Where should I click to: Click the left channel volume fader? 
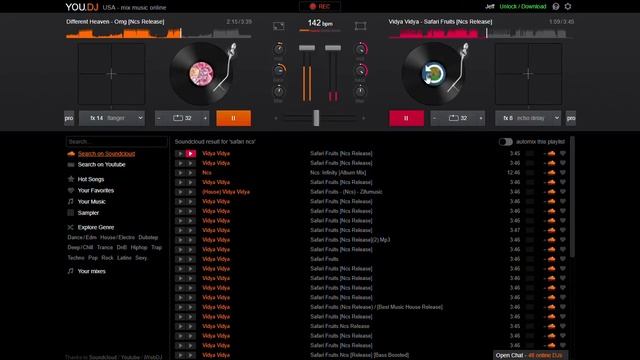[307, 48]
